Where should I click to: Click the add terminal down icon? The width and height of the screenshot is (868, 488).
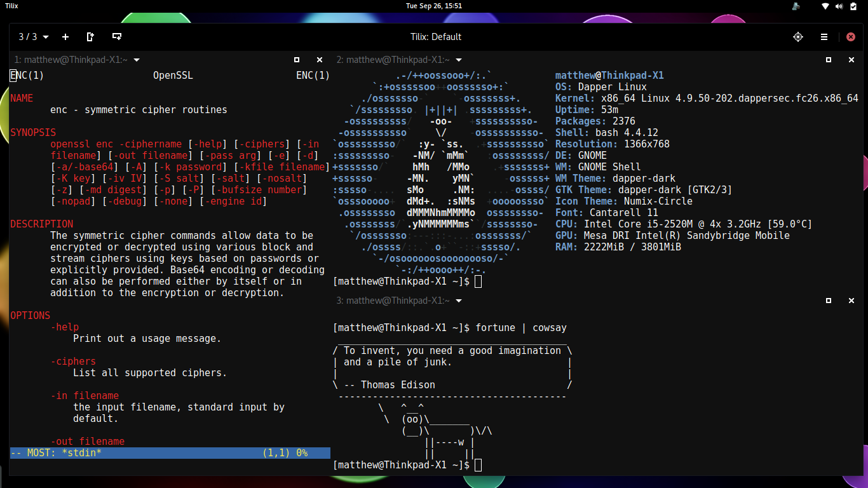tap(116, 37)
